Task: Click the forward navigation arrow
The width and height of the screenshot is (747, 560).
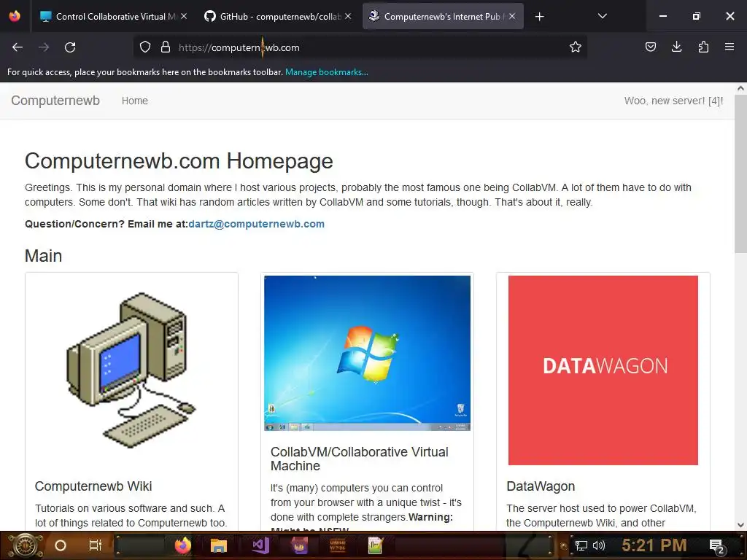Action: 44,47
